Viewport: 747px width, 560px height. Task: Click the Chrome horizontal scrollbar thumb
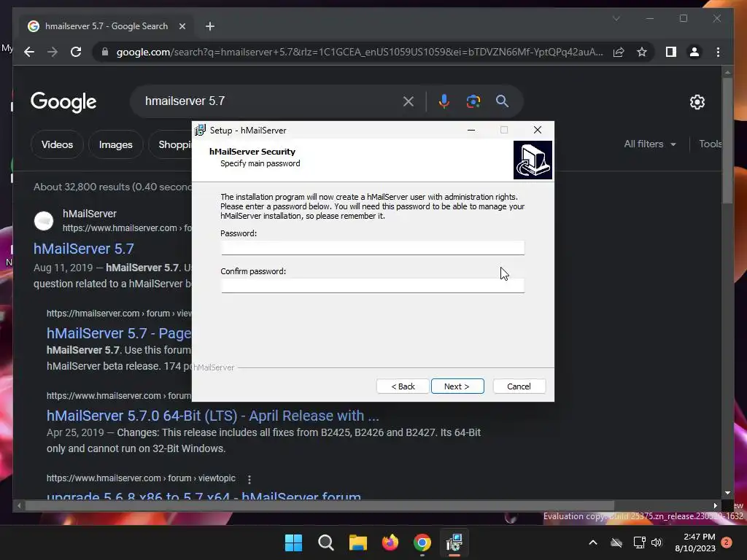point(320,506)
